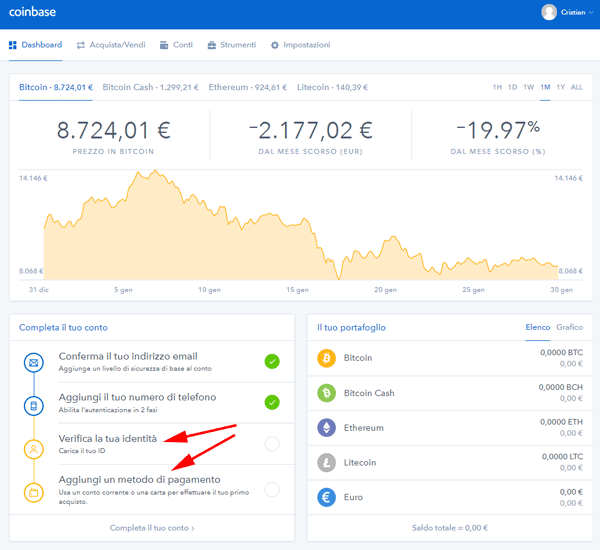Viewport: 600px width, 550px height.
Task: Click the 0,0000 BCH balance
Action: tap(561, 387)
